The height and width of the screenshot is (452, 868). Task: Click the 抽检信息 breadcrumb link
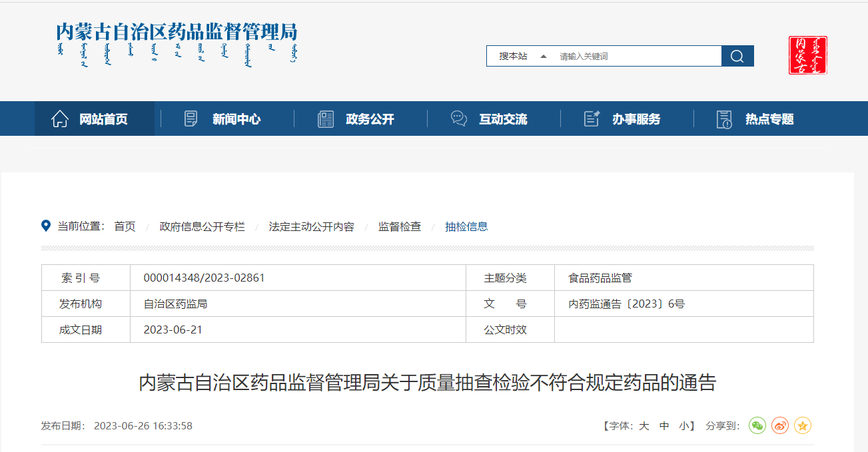click(x=466, y=226)
